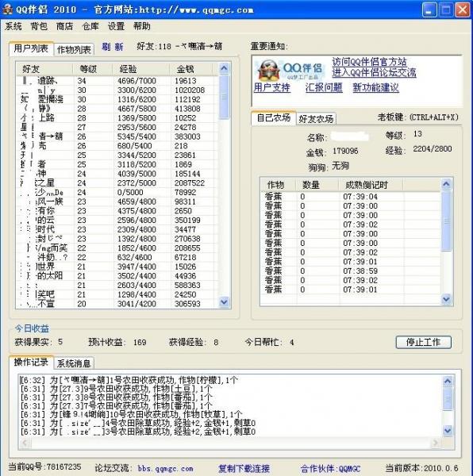Maximize the QQ伴侣 window

tap(446, 10)
